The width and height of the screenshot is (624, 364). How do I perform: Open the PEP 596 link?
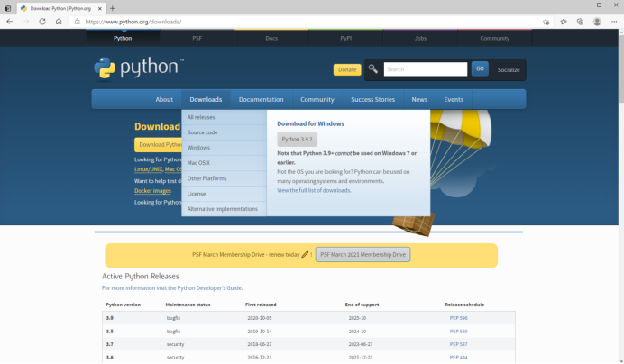click(458, 318)
